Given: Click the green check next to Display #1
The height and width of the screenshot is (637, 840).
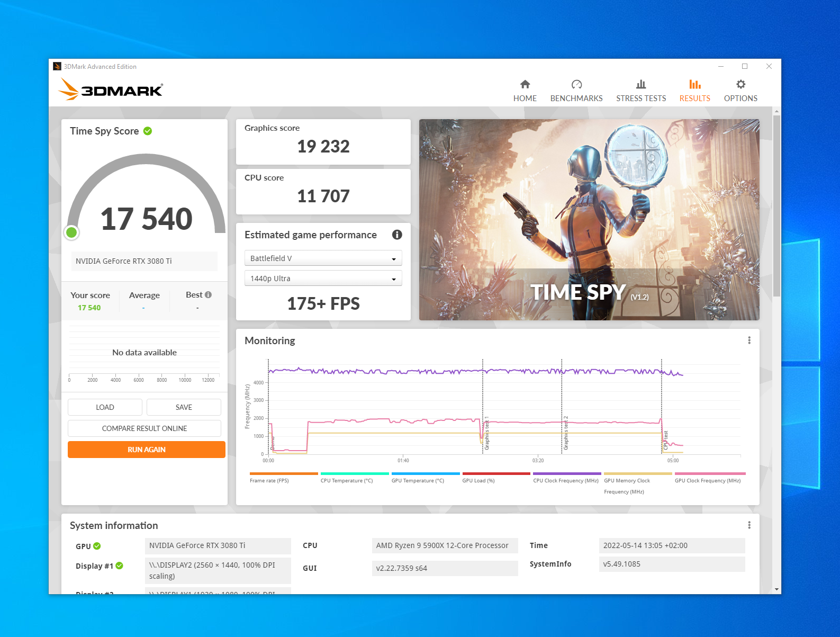Looking at the screenshot, I should tap(120, 566).
